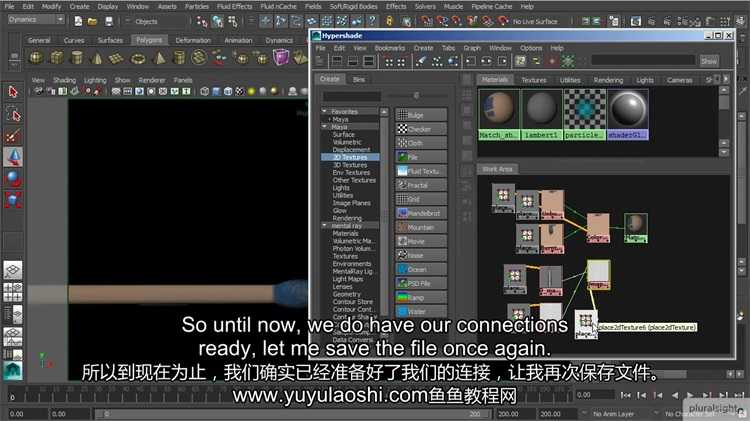Open Fluid Effects menu in main menubar
Image resolution: width=750 pixels, height=421 pixels.
234,6
